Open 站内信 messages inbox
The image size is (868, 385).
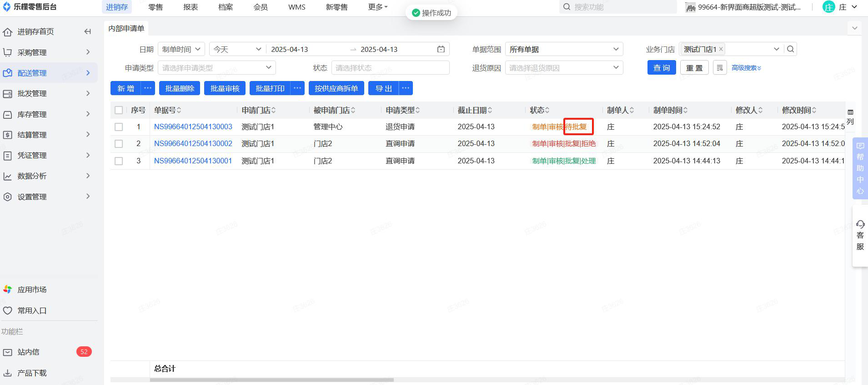tap(28, 352)
